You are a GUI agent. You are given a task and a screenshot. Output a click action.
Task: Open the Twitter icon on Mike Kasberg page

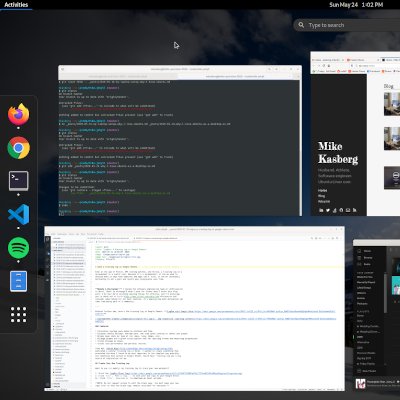tap(328, 210)
